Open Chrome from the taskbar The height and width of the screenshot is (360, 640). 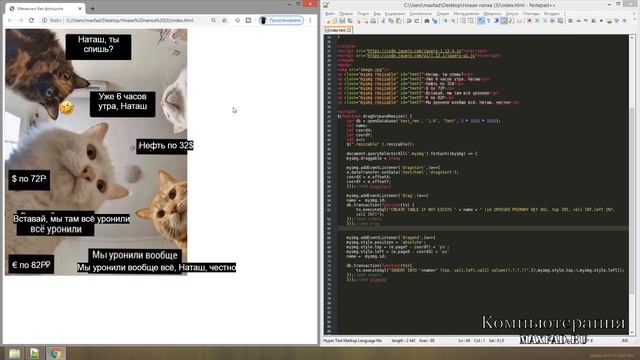56,353
